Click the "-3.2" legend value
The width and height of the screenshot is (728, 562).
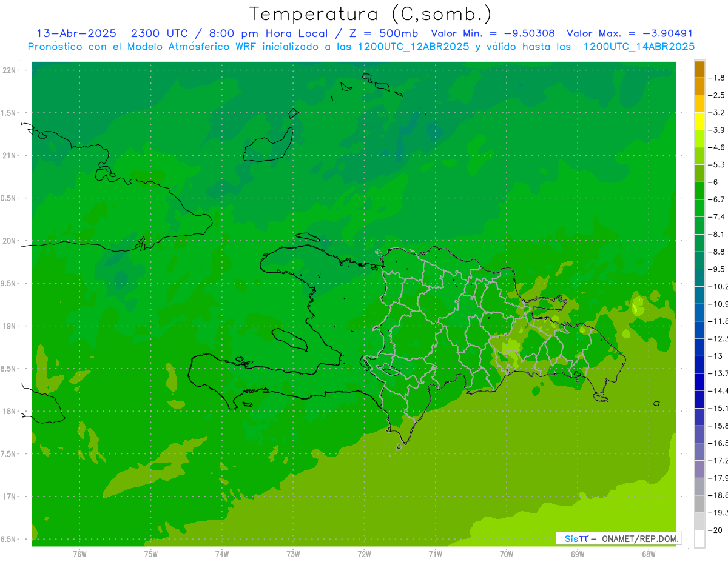(717, 113)
